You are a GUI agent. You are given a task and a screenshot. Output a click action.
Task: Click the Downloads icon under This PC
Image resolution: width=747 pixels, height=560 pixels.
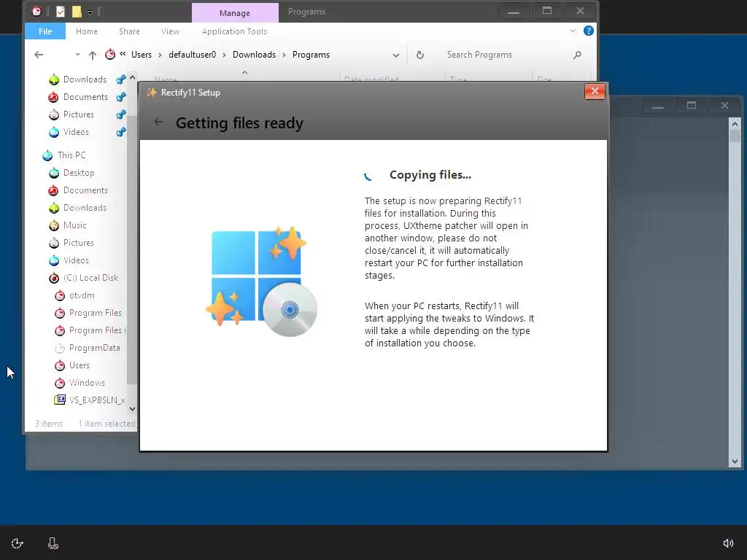point(54,208)
